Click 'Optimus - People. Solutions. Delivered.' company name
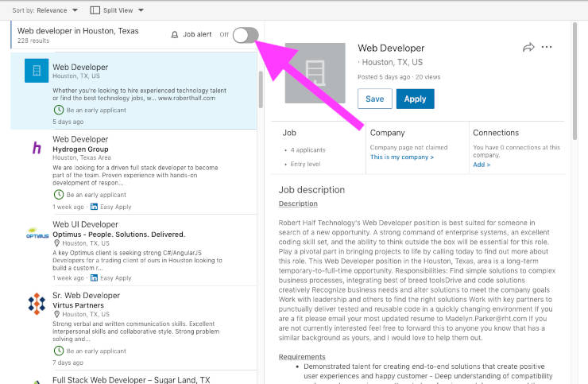 (119, 235)
